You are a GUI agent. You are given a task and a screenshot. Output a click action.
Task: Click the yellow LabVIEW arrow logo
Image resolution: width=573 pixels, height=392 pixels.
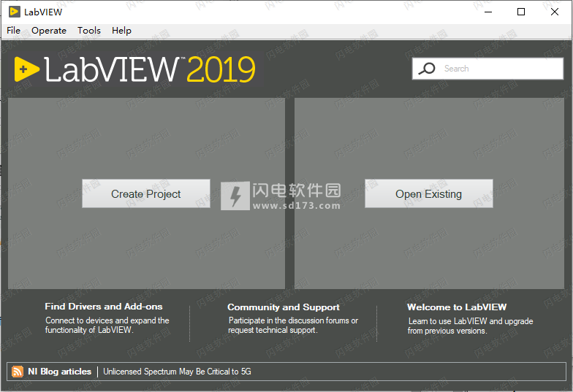[x=26, y=69]
